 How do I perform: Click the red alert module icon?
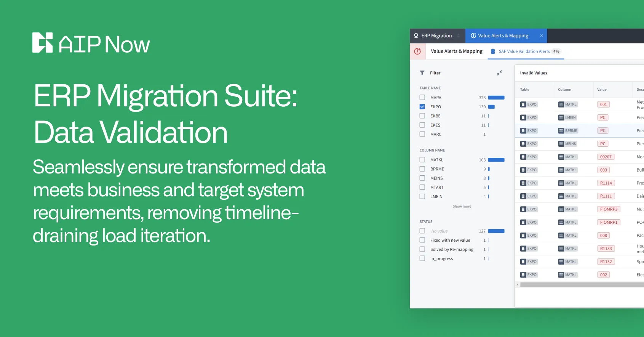pos(417,51)
